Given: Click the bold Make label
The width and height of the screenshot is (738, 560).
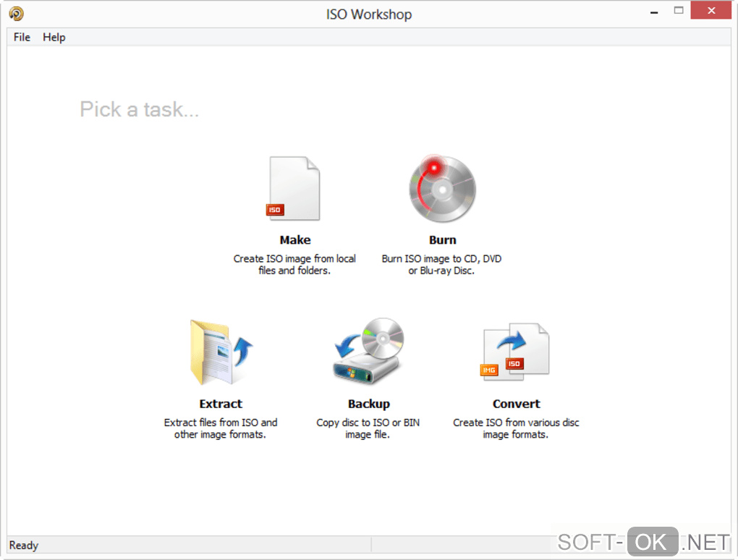Looking at the screenshot, I should pyautogui.click(x=295, y=240).
